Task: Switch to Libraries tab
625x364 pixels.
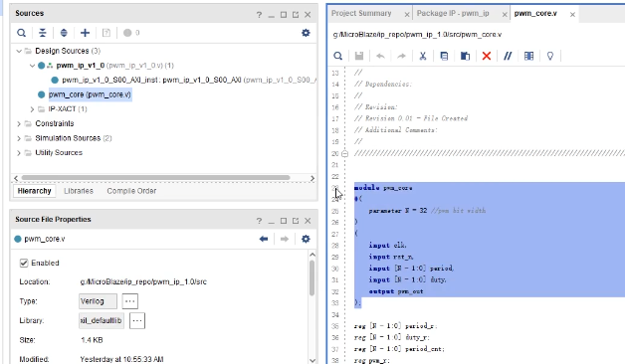Action: click(x=79, y=191)
